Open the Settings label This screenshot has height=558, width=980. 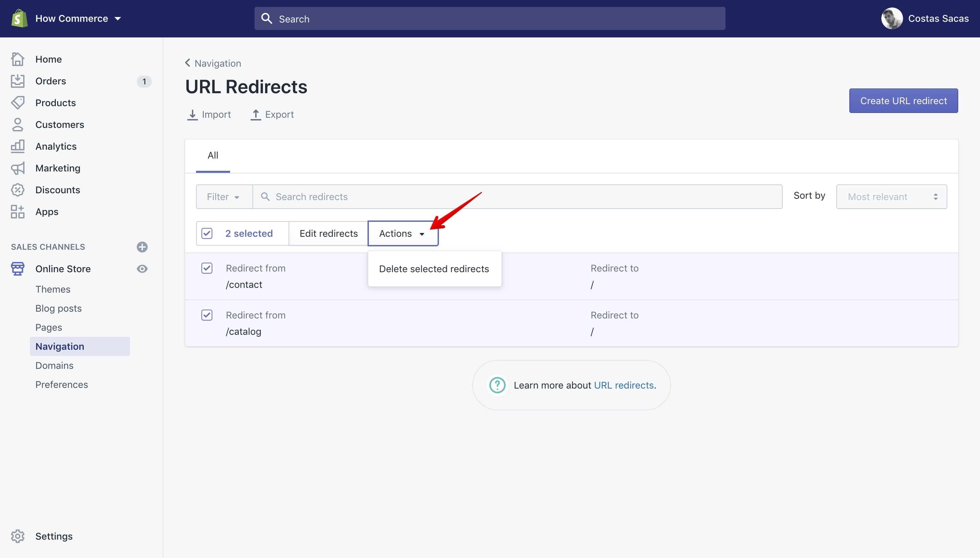pos(54,536)
